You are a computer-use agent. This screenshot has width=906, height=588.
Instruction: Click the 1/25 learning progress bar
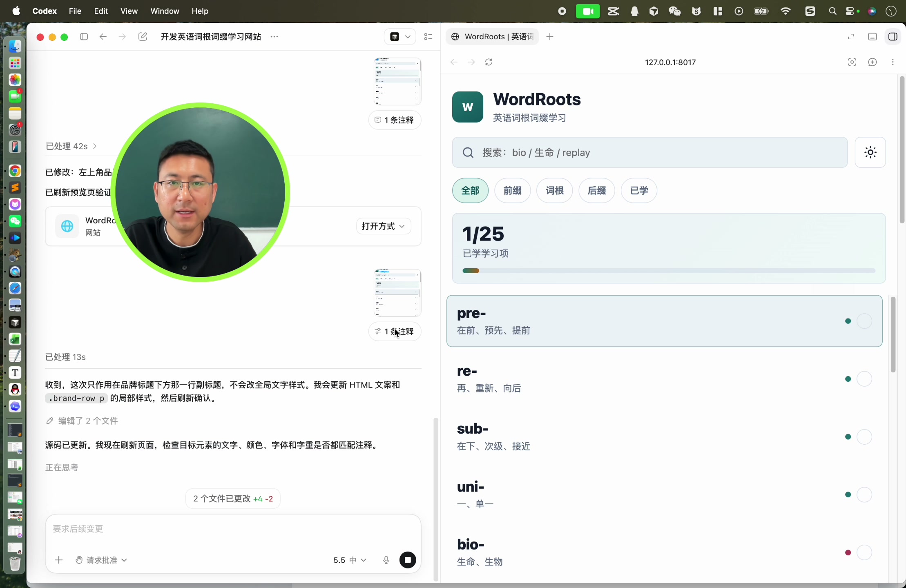tap(668, 271)
